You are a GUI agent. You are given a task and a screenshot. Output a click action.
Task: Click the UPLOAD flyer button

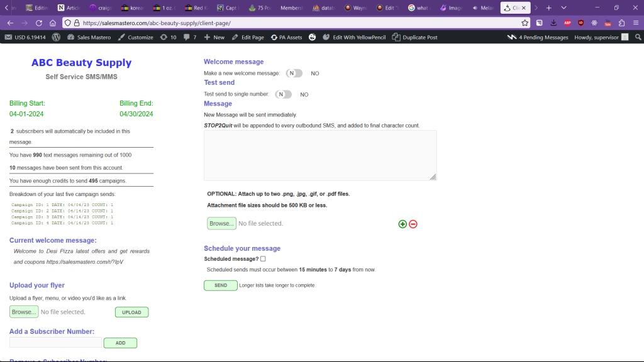click(131, 312)
